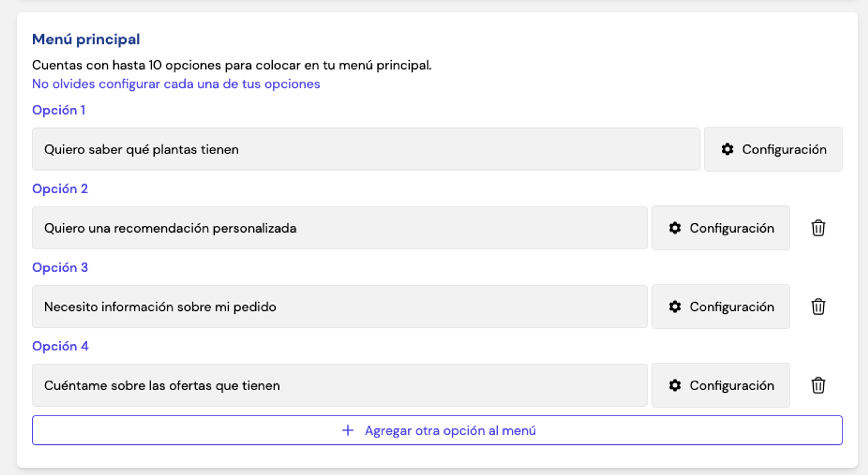The width and height of the screenshot is (868, 475).
Task: Click the 'Menú principal' heading
Action: [x=86, y=39]
